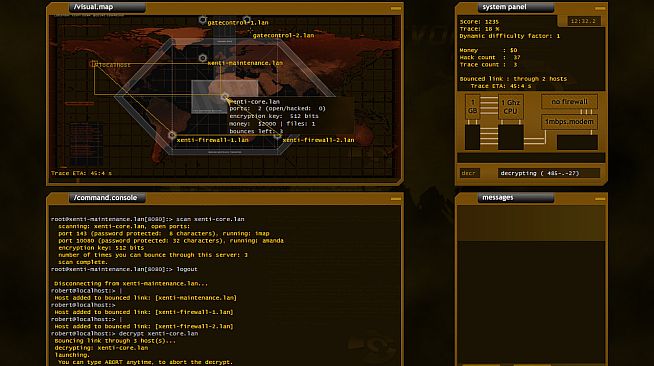Click the system panel title
The height and width of the screenshot is (366, 654).
point(504,7)
